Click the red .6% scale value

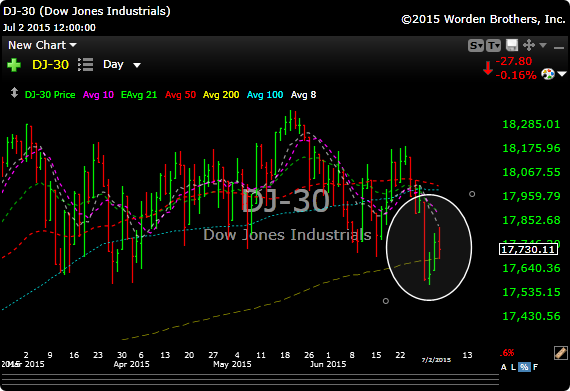pos(507,353)
